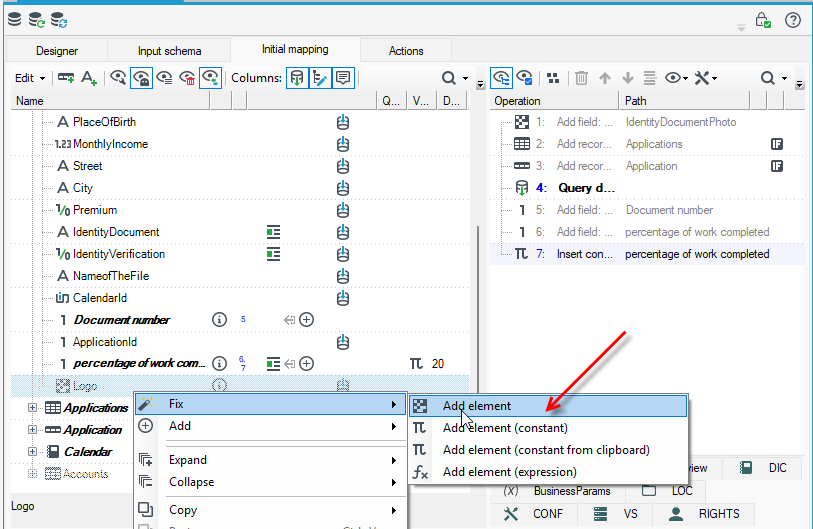813x529 pixels.
Task: Switch to the Input schema tab
Action: click(x=169, y=51)
